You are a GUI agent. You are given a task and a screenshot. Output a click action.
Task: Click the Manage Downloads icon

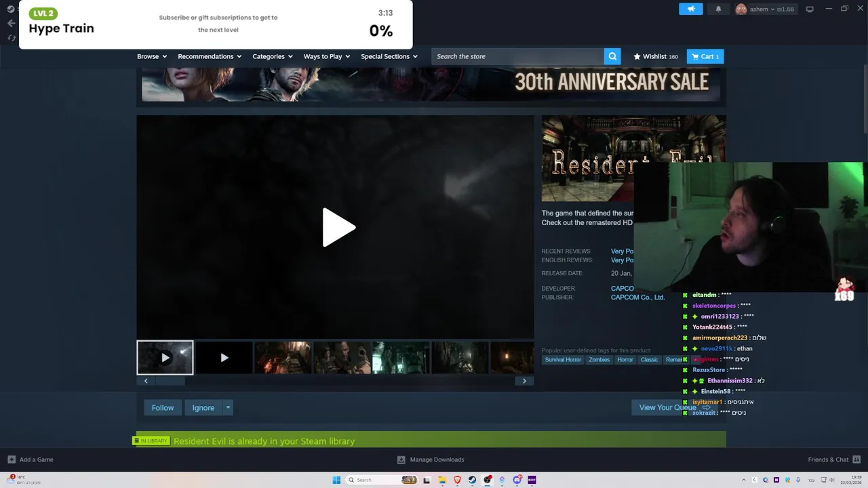pyautogui.click(x=401, y=460)
